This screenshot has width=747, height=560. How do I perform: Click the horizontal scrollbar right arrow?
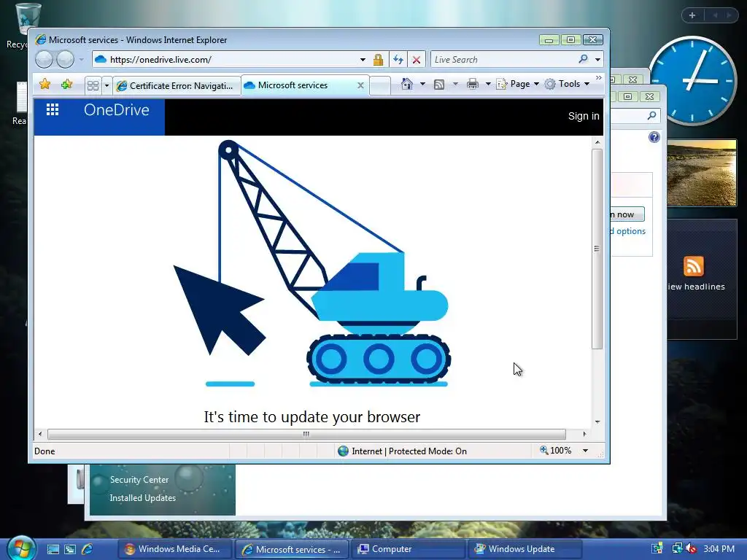tap(584, 434)
